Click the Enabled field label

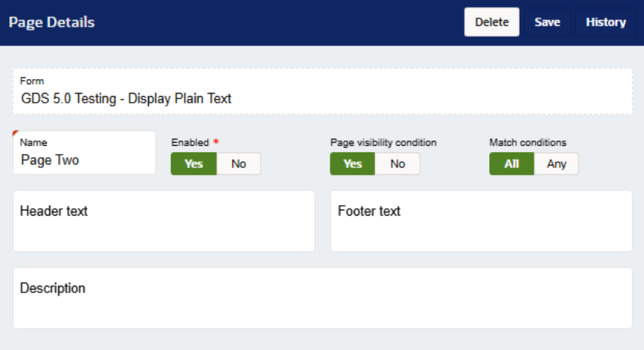click(x=190, y=142)
